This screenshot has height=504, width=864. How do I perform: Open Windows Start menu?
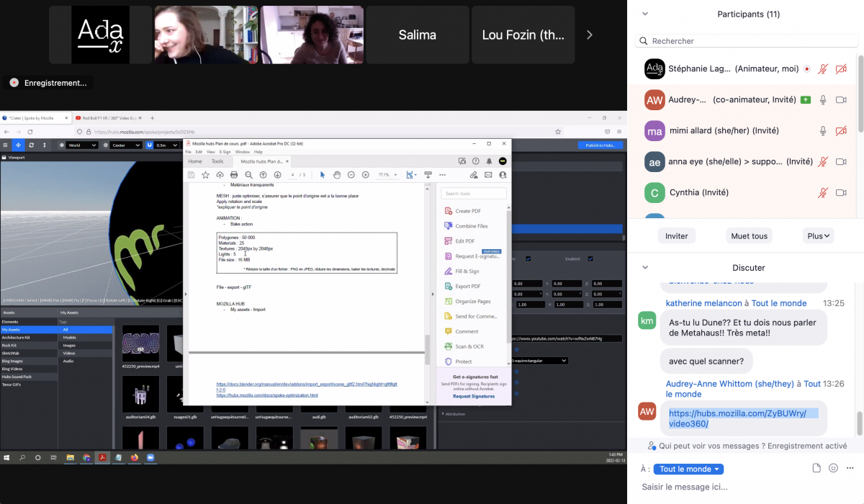coord(6,457)
